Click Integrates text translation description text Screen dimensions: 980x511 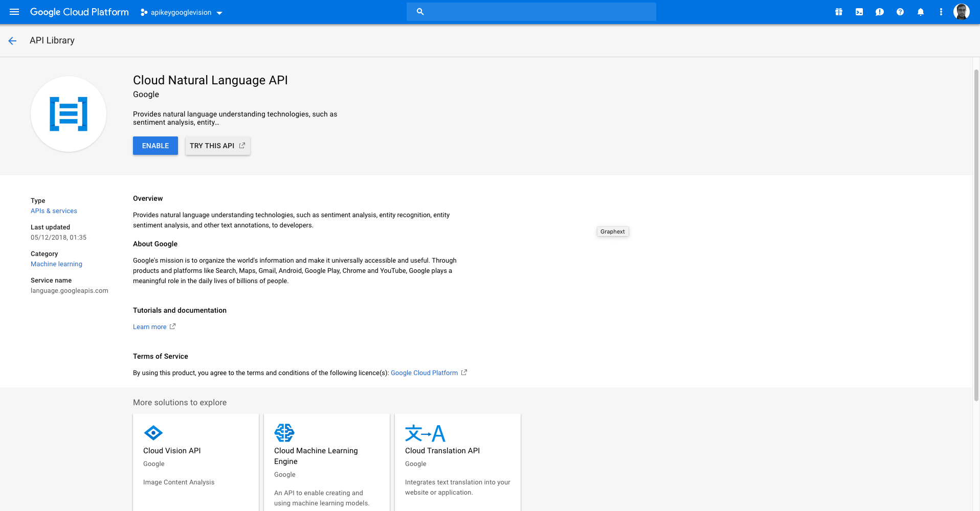[x=458, y=487]
